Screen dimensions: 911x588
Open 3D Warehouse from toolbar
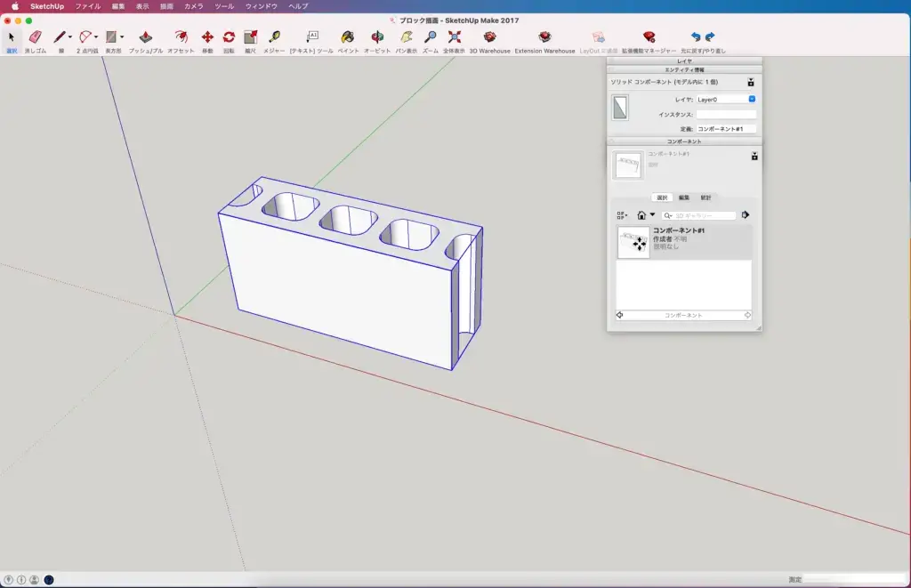490,37
